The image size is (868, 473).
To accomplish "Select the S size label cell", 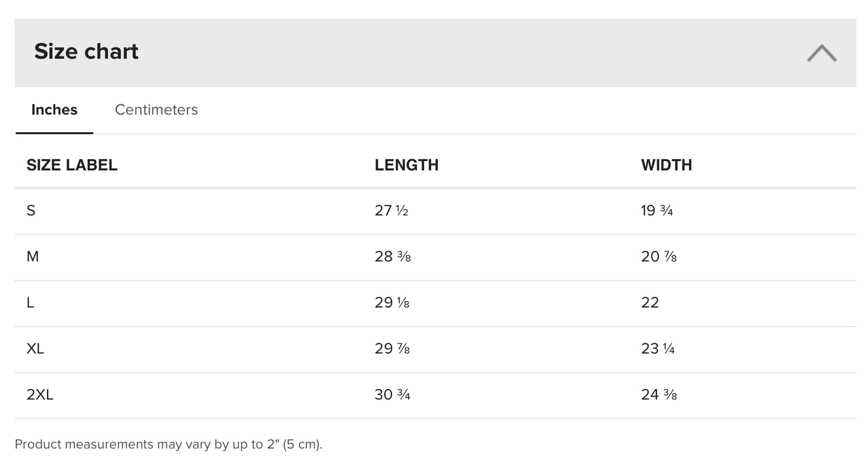I will pos(31,211).
